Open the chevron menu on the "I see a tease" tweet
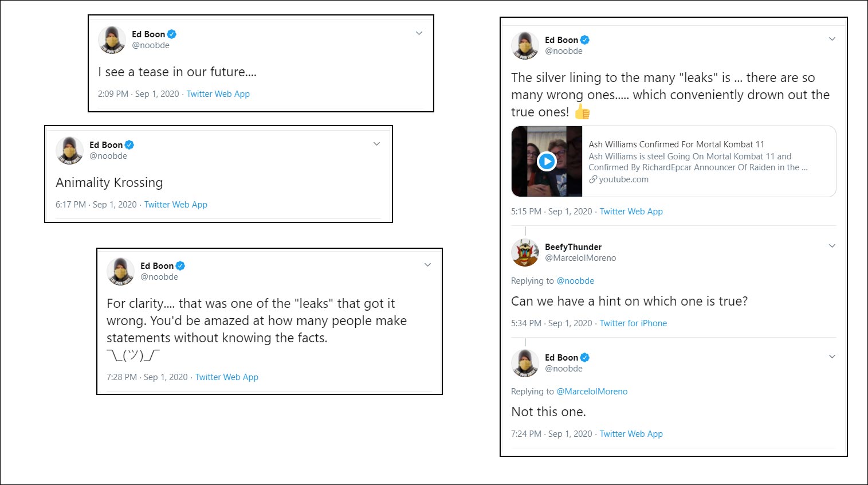 click(x=419, y=33)
